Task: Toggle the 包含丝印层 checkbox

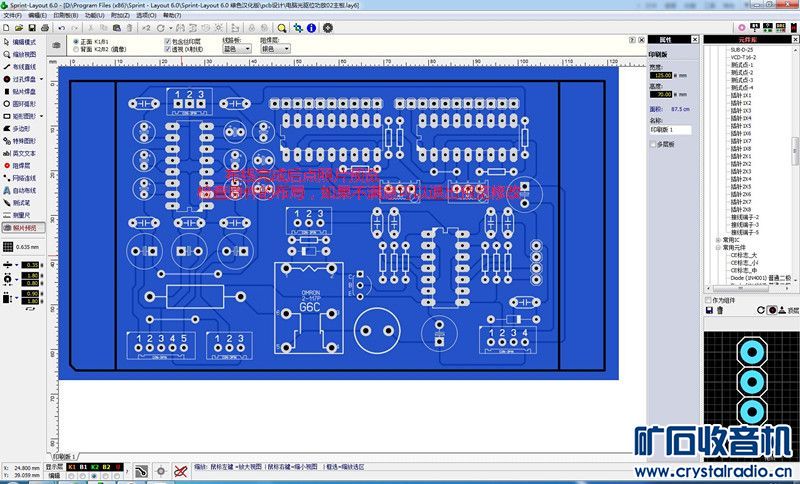Action: [166, 41]
